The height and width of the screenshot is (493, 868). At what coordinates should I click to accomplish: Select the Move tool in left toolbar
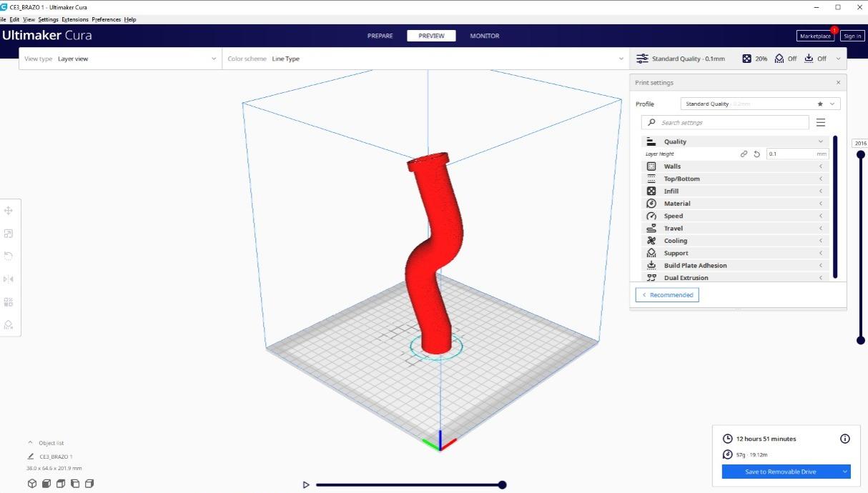pyautogui.click(x=9, y=211)
